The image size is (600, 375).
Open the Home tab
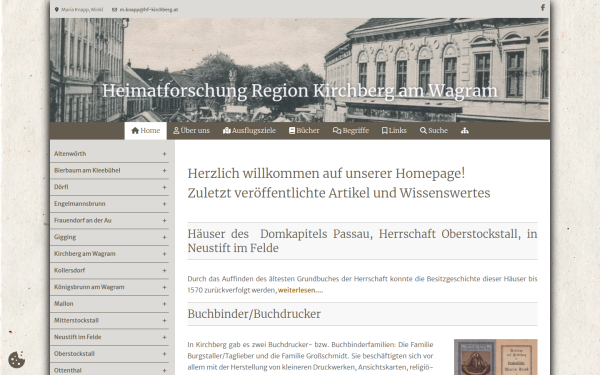145,131
